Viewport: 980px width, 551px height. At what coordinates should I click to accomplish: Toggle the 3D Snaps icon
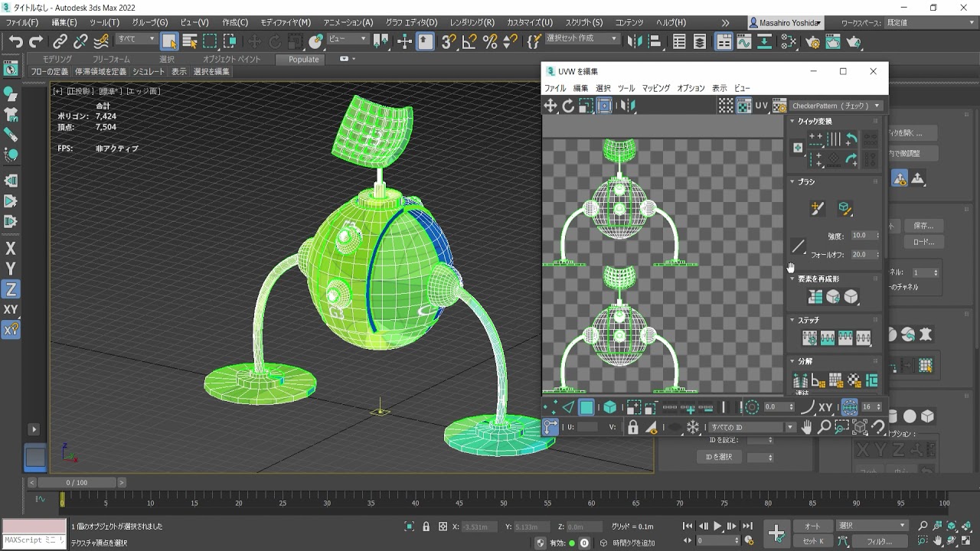point(449,41)
